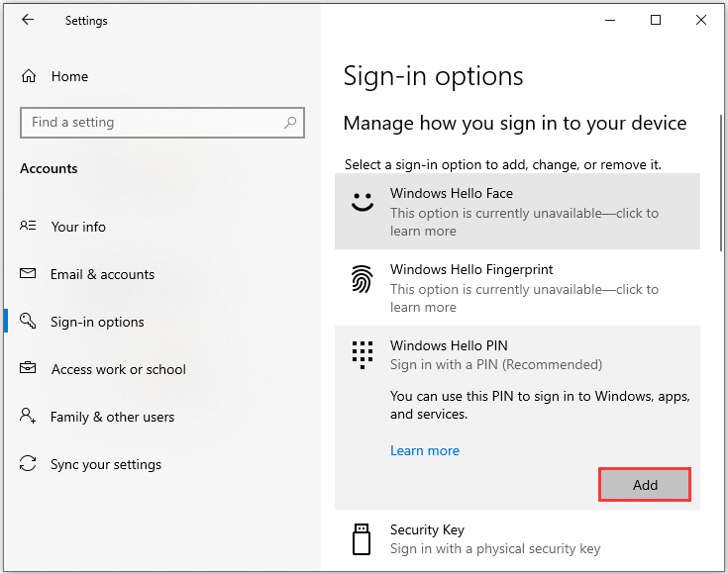Click the Sync your settings icon
The width and height of the screenshot is (728, 574).
coord(29,464)
